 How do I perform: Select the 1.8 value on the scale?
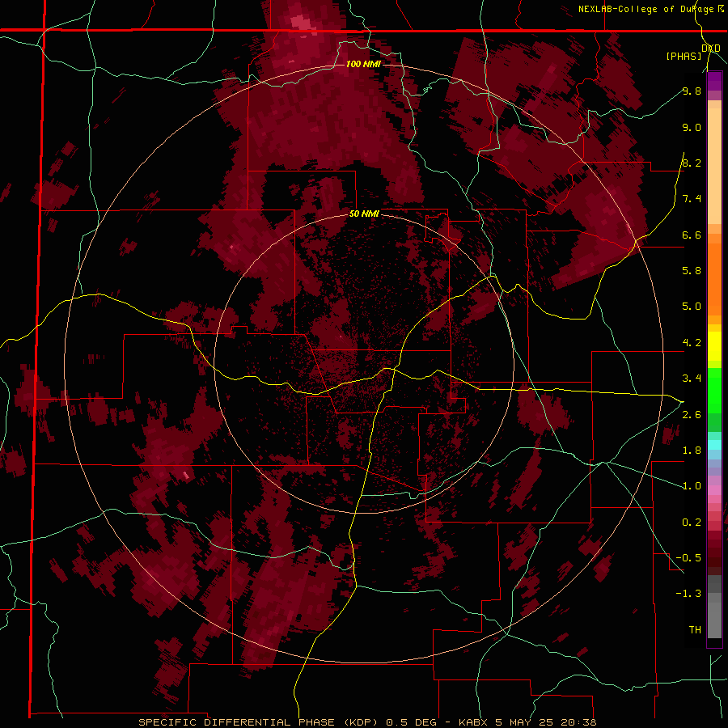(x=692, y=451)
